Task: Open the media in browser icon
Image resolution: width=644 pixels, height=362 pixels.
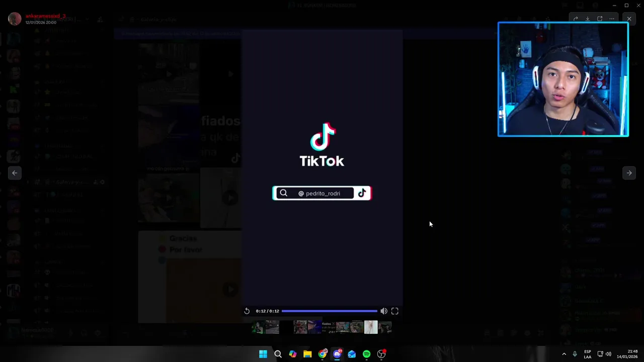Action: (x=600, y=19)
